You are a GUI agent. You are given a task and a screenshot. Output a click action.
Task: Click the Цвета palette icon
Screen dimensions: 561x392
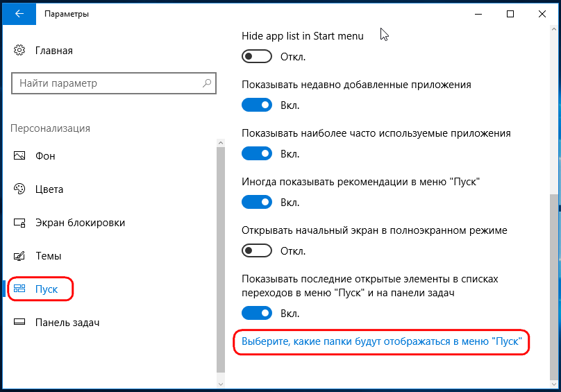[19, 189]
